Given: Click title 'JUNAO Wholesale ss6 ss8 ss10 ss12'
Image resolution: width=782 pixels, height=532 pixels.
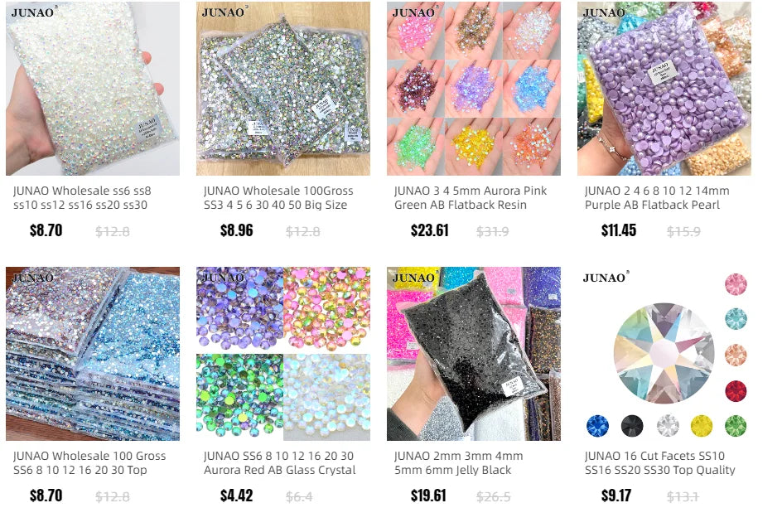Looking at the screenshot, I should [x=82, y=197].
